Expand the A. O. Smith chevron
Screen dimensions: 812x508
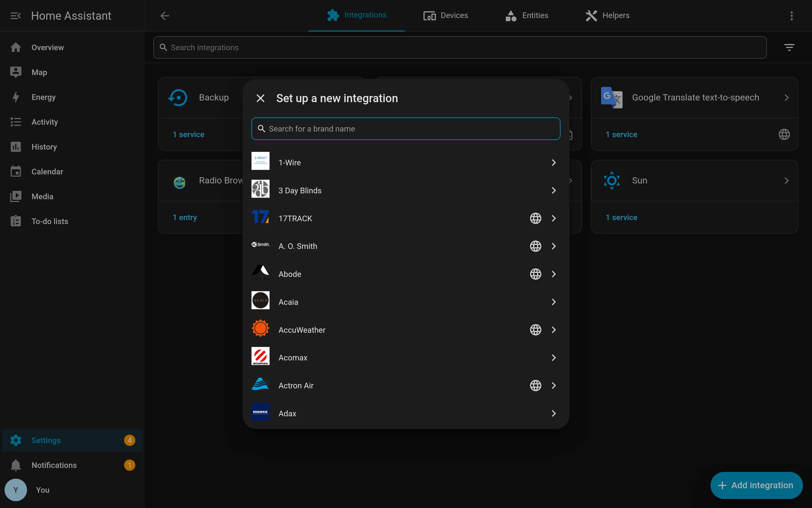pos(554,246)
